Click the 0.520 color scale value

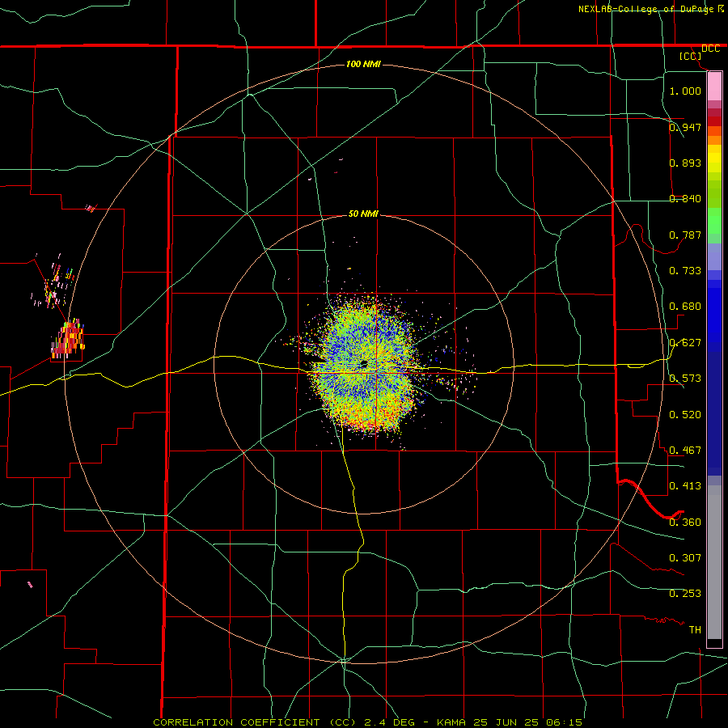click(685, 415)
